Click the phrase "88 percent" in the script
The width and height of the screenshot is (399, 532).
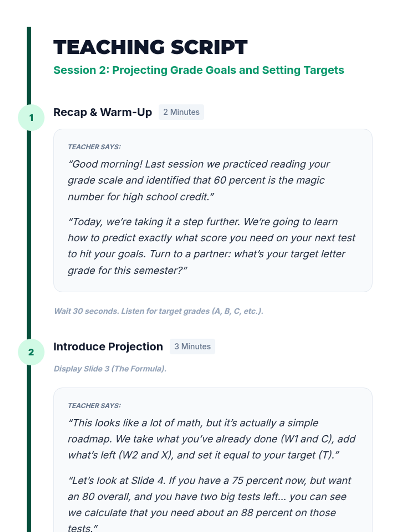click(263, 513)
